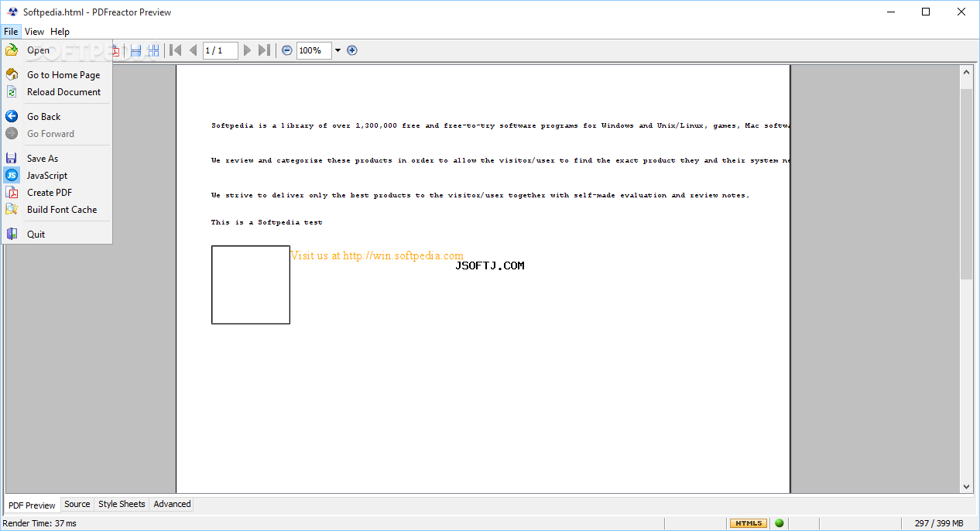Image resolution: width=980 pixels, height=531 pixels.
Task: Click the vertical scrollbar thumb
Action: pos(966,183)
